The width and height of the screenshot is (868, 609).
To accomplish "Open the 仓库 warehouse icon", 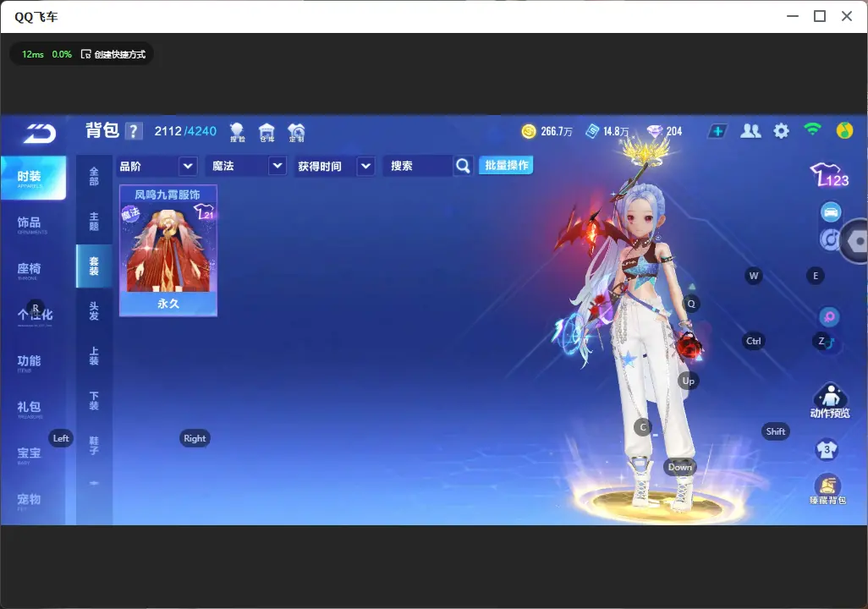I will coord(266,132).
